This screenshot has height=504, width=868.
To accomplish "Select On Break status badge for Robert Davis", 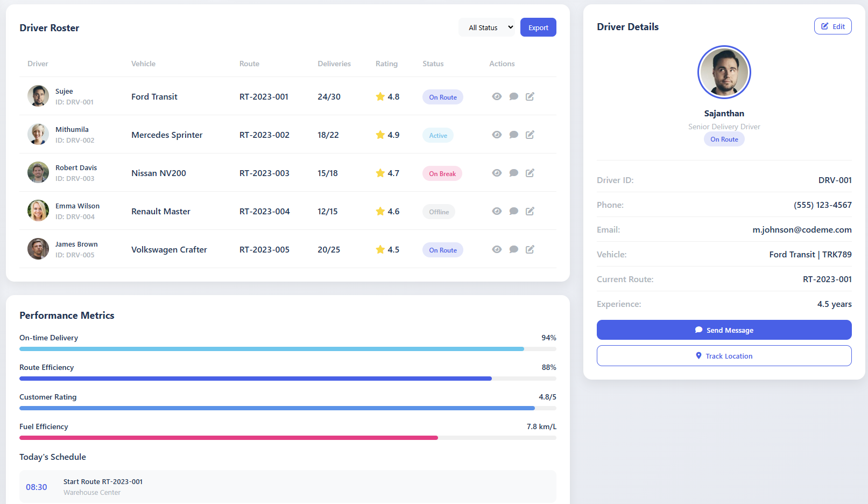I will point(442,173).
